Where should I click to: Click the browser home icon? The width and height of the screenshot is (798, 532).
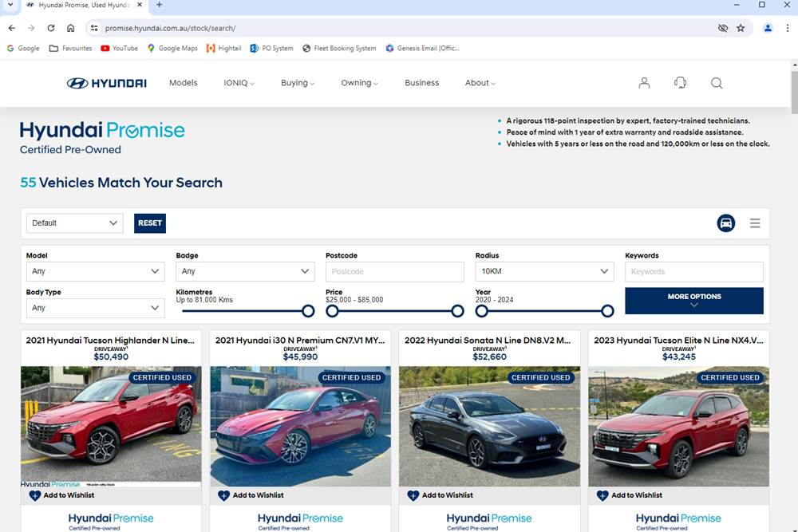coord(71,28)
